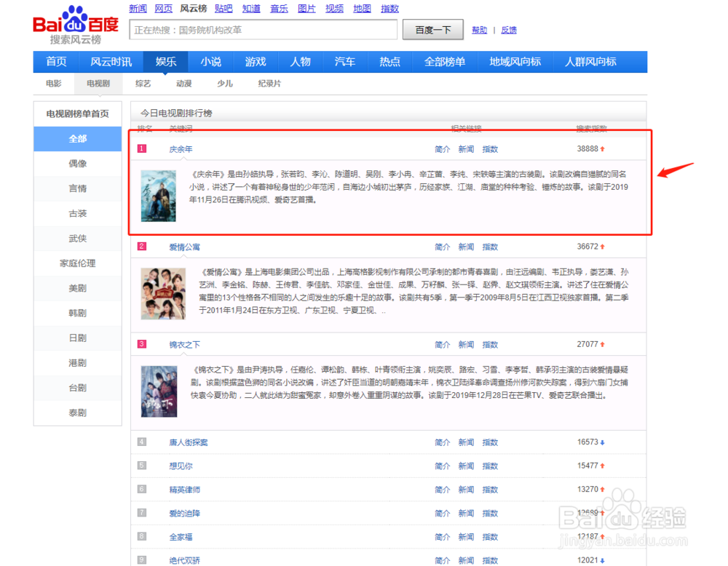Open the 小说 navigation tab

(x=211, y=62)
